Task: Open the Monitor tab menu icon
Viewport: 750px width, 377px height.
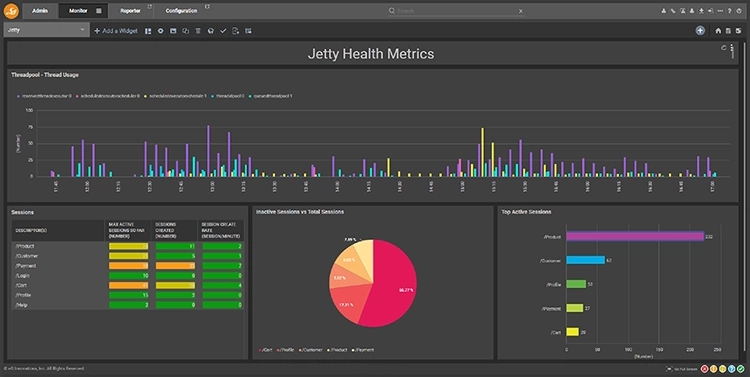Action: pos(99,11)
